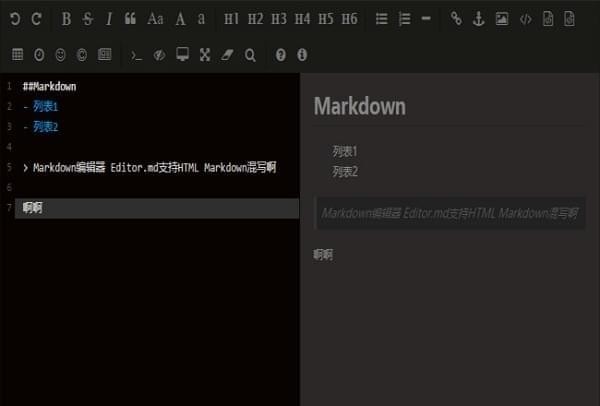This screenshot has height=406, width=600.
Task: Convert selection to lowercase
Action: [201, 19]
